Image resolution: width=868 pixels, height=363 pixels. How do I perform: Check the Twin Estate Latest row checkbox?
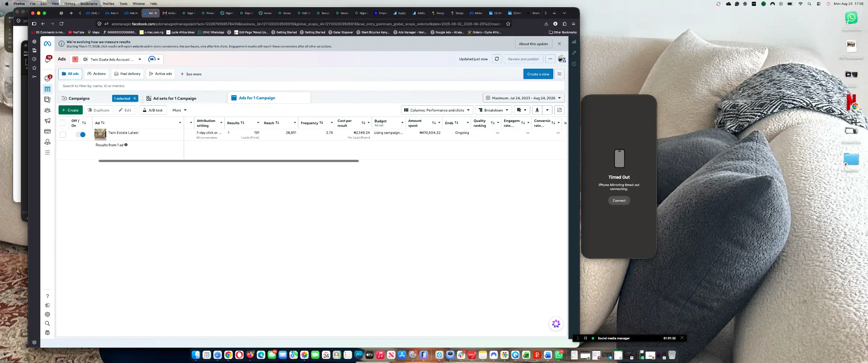pyautogui.click(x=63, y=135)
